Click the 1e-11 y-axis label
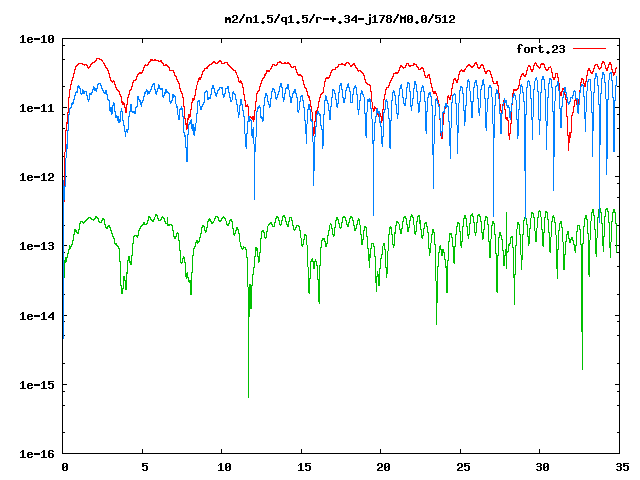 [37, 108]
